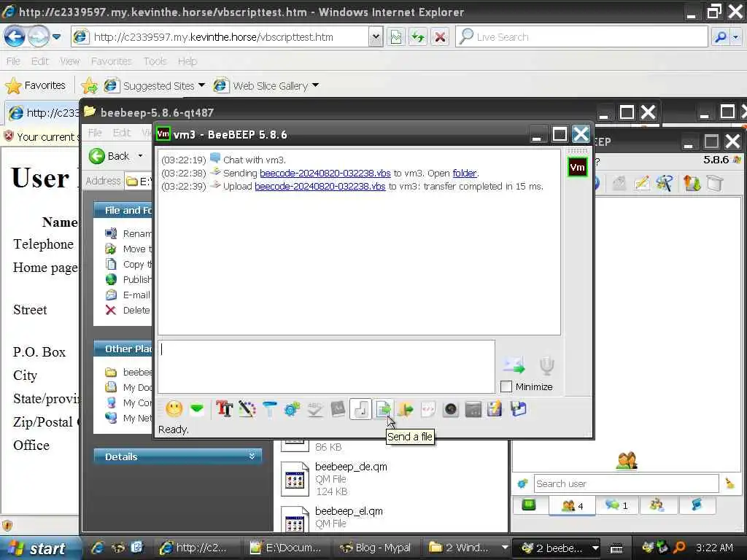Expand the Details panel in Explorer
Screen dimensions: 747x560
click(x=252, y=456)
